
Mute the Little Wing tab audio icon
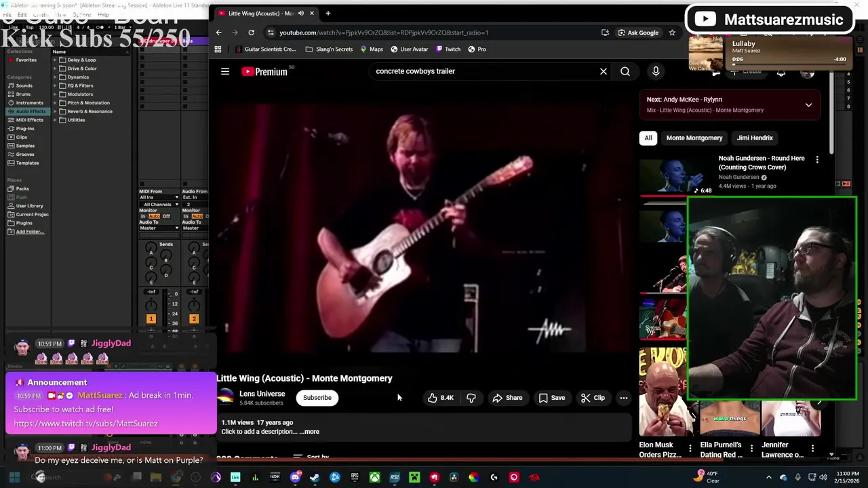click(x=301, y=13)
